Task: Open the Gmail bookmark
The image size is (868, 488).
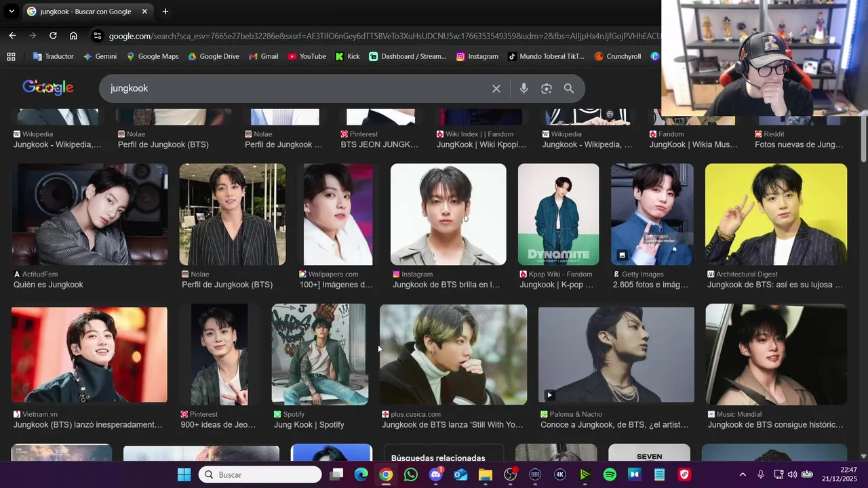Action: (264, 56)
